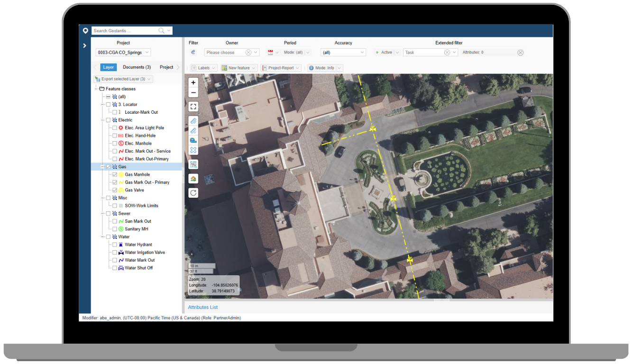This screenshot has height=364, width=632.
Task: Open the New feature dropdown
Action: (x=239, y=68)
